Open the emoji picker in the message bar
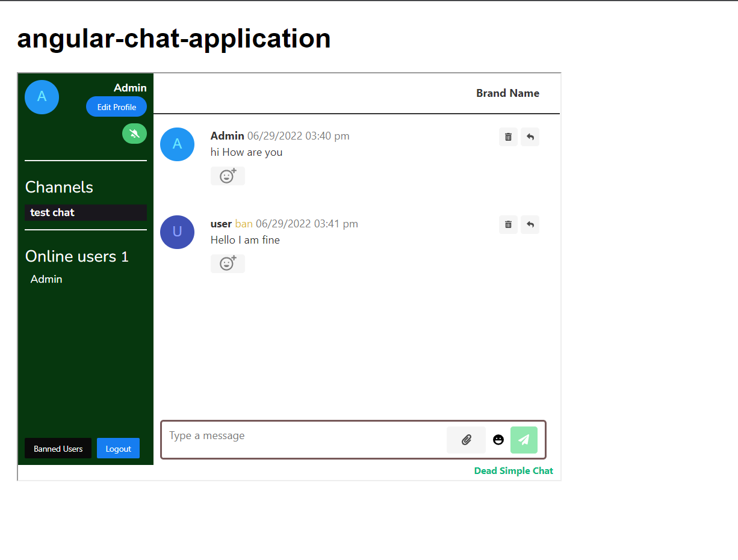This screenshot has width=738, height=560. pyautogui.click(x=498, y=440)
